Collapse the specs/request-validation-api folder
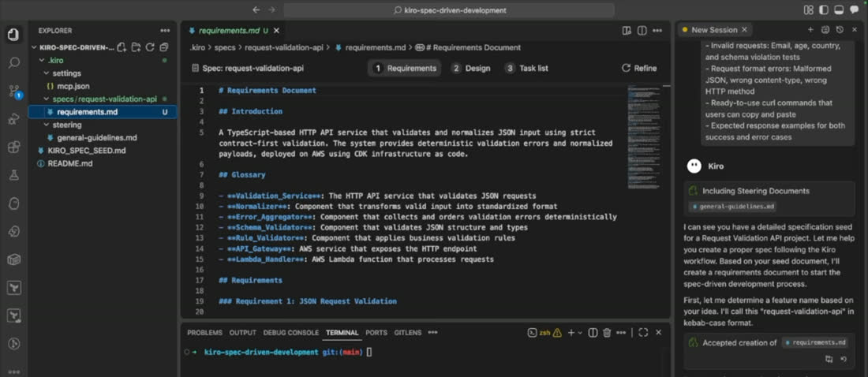The image size is (868, 377). coord(47,99)
